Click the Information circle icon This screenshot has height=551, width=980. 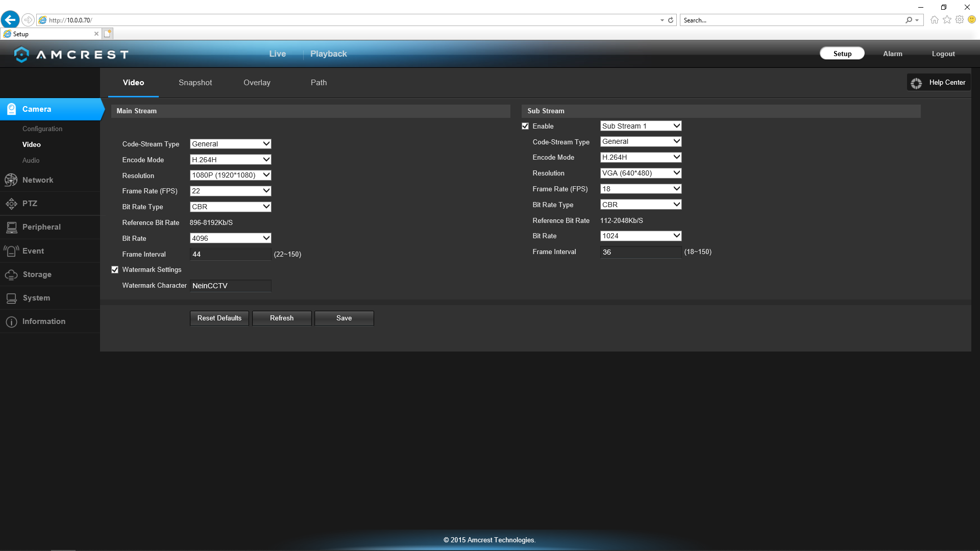[x=11, y=322]
